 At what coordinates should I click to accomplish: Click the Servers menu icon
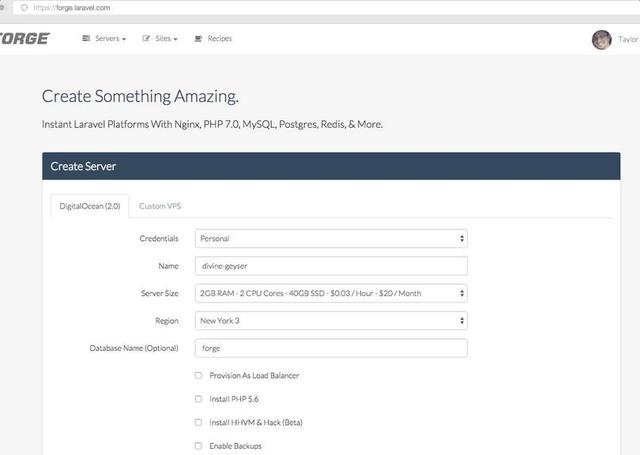pyautogui.click(x=86, y=39)
